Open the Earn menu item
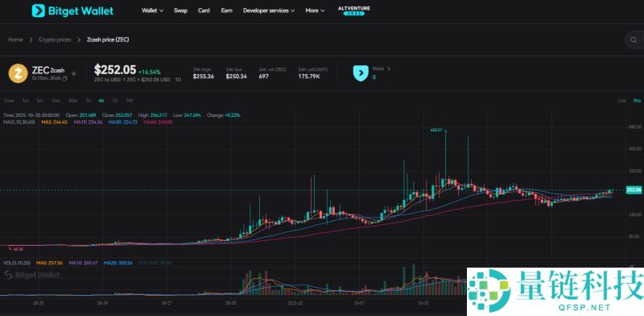Screen dimensions: 644x316 click(227, 10)
